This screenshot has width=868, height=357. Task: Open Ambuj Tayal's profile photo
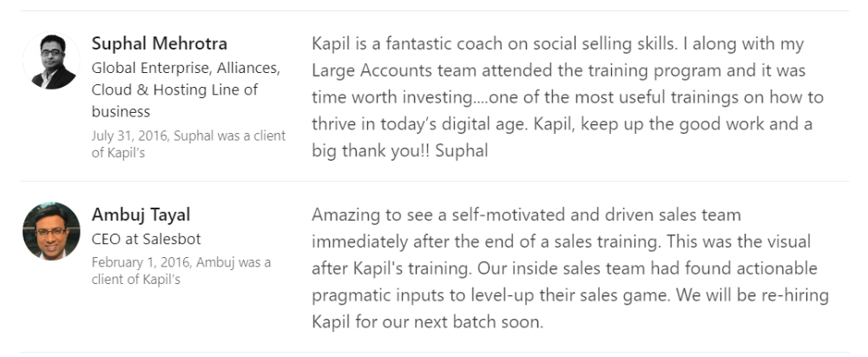(x=51, y=231)
